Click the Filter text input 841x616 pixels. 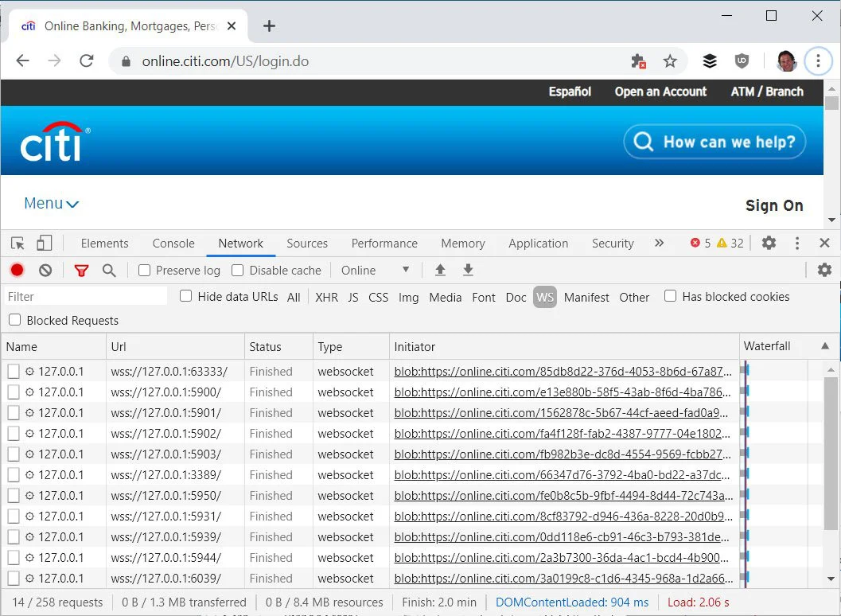[86, 296]
